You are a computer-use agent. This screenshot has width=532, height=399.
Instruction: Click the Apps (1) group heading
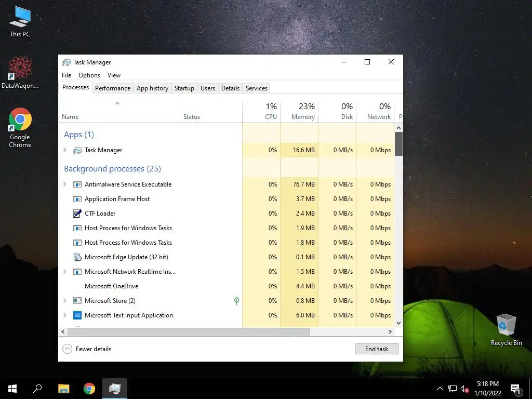[79, 135]
